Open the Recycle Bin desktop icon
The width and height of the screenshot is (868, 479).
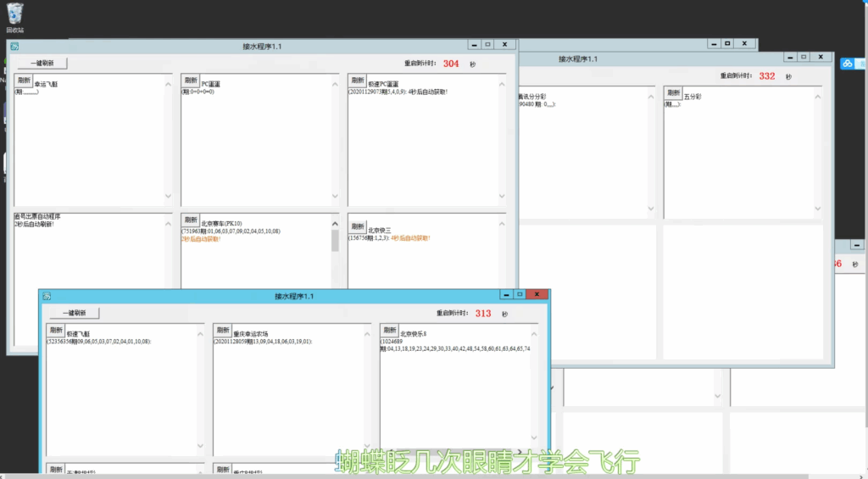14,14
